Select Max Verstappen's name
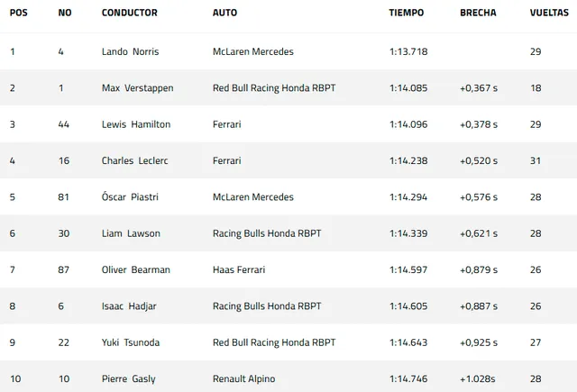This screenshot has width=577, height=392. tap(137, 88)
